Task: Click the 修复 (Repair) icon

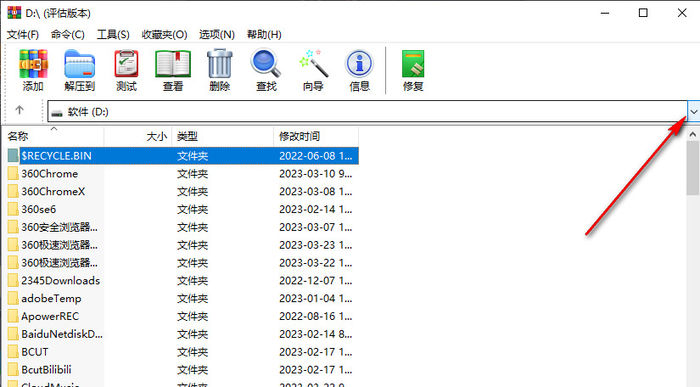Action: pyautogui.click(x=413, y=64)
